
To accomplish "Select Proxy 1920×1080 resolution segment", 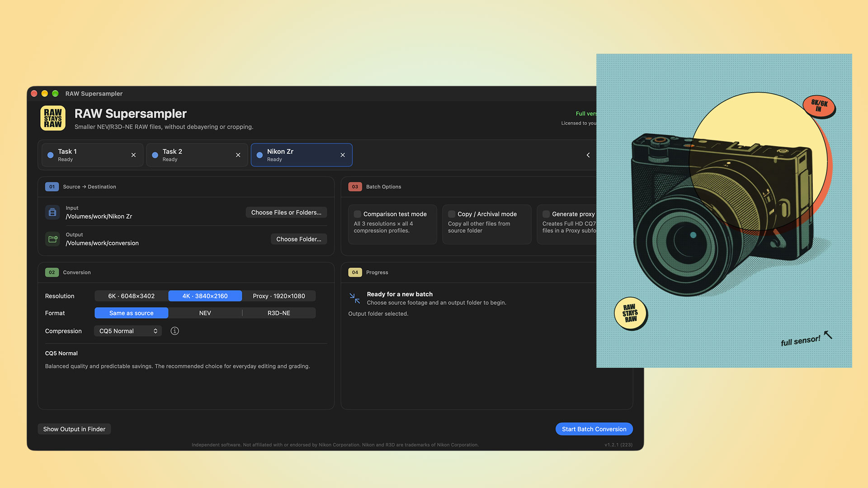I will pos(279,296).
